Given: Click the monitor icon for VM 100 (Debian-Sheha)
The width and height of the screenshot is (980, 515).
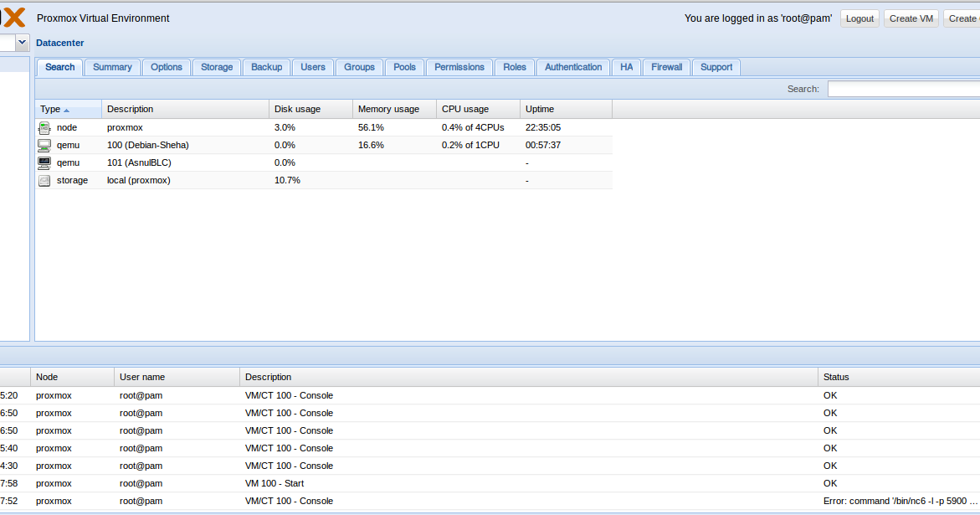Looking at the screenshot, I should 44,144.
